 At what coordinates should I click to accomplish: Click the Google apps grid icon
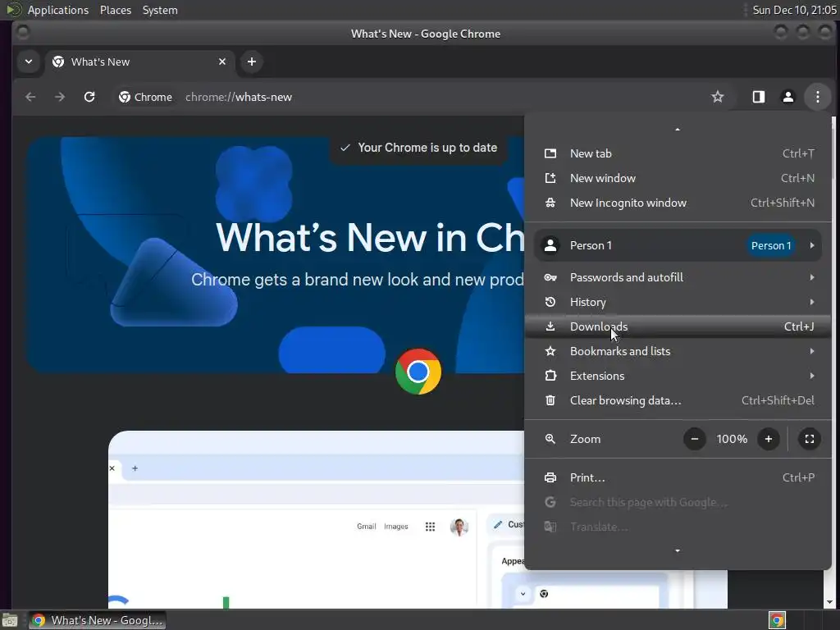pos(430,527)
